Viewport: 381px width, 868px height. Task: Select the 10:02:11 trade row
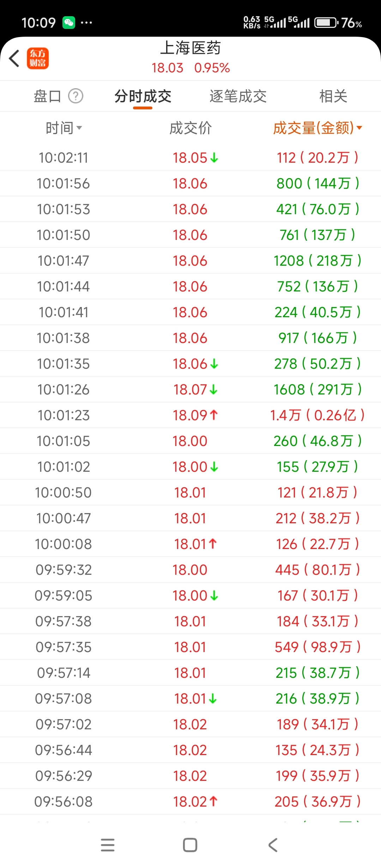tap(190, 158)
